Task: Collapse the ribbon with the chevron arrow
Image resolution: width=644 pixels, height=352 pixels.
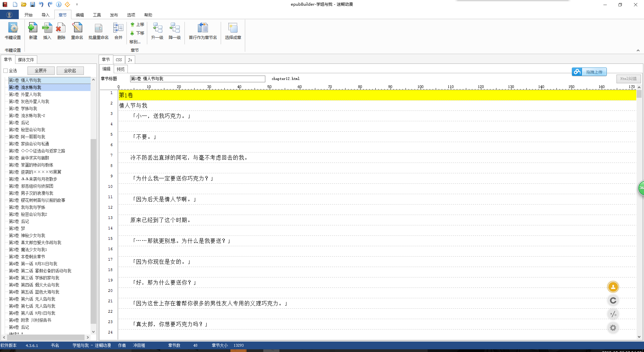Action: (x=638, y=50)
